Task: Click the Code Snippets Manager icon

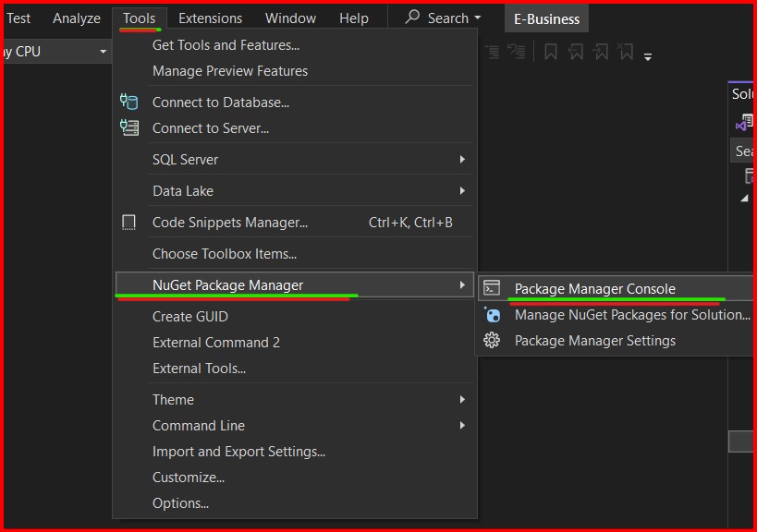Action: coord(129,222)
